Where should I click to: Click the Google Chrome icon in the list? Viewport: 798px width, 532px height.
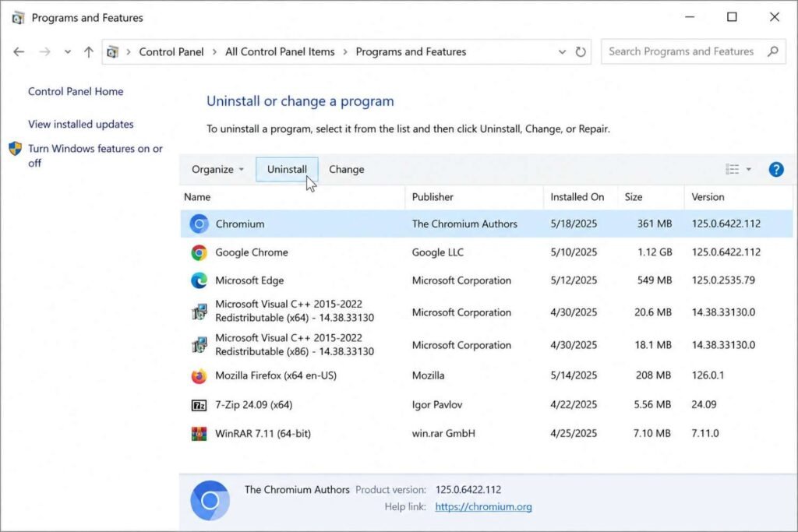point(199,252)
